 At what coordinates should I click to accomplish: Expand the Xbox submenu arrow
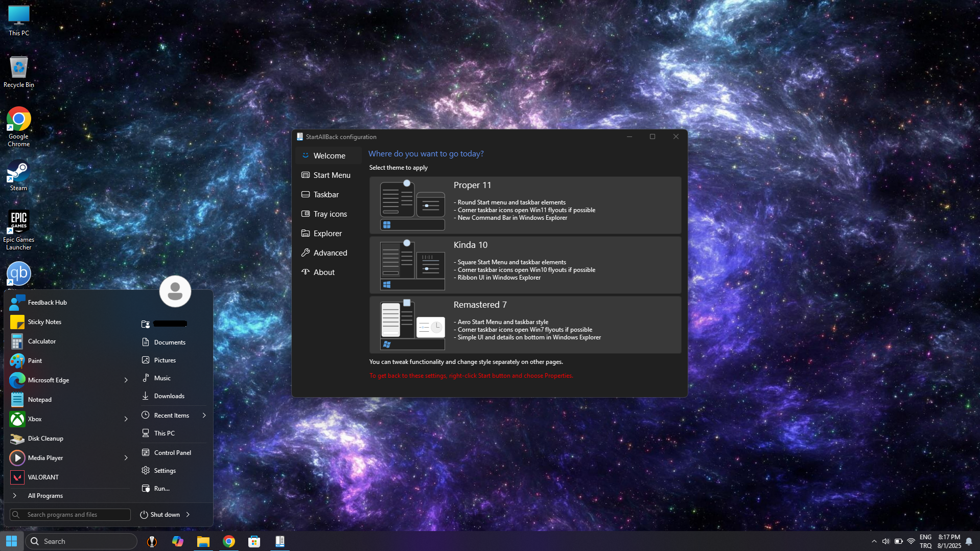(126, 419)
